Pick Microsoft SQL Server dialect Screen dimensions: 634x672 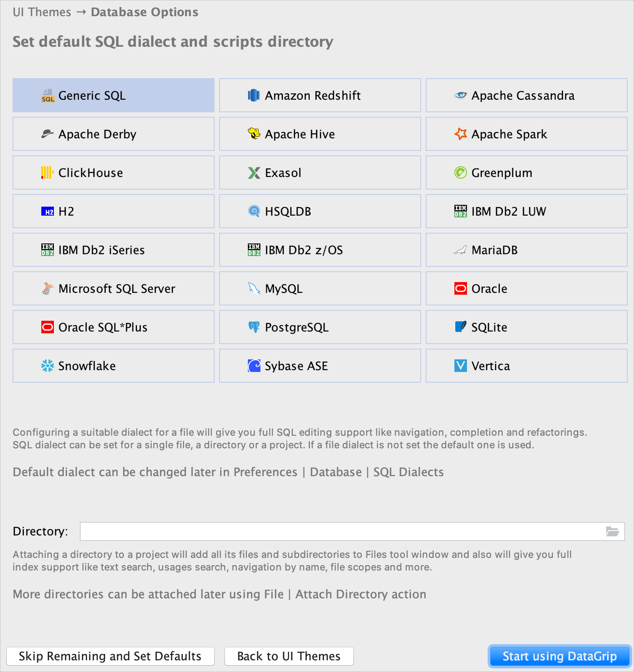point(114,288)
